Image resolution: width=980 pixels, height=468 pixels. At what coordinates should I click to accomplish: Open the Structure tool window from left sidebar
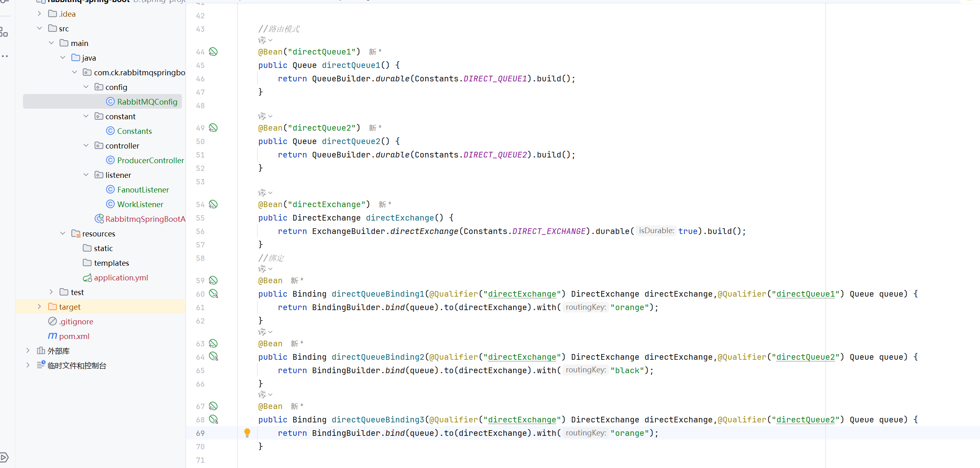(x=4, y=32)
